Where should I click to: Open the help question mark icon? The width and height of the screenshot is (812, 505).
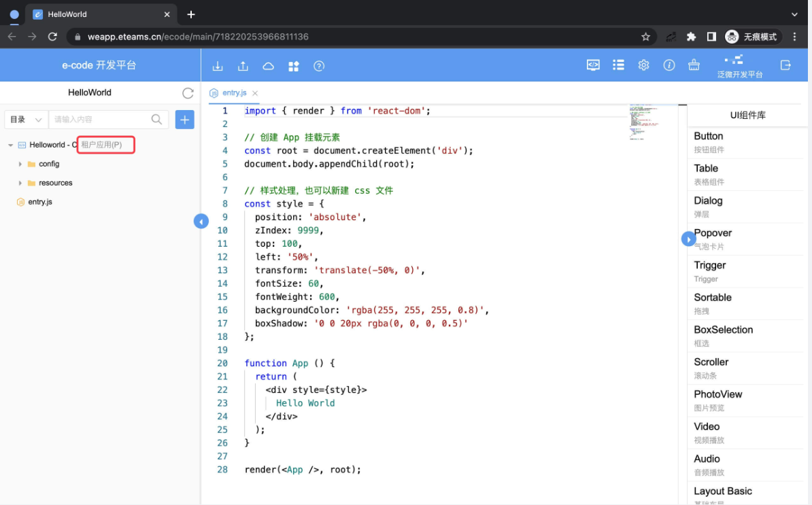point(319,66)
